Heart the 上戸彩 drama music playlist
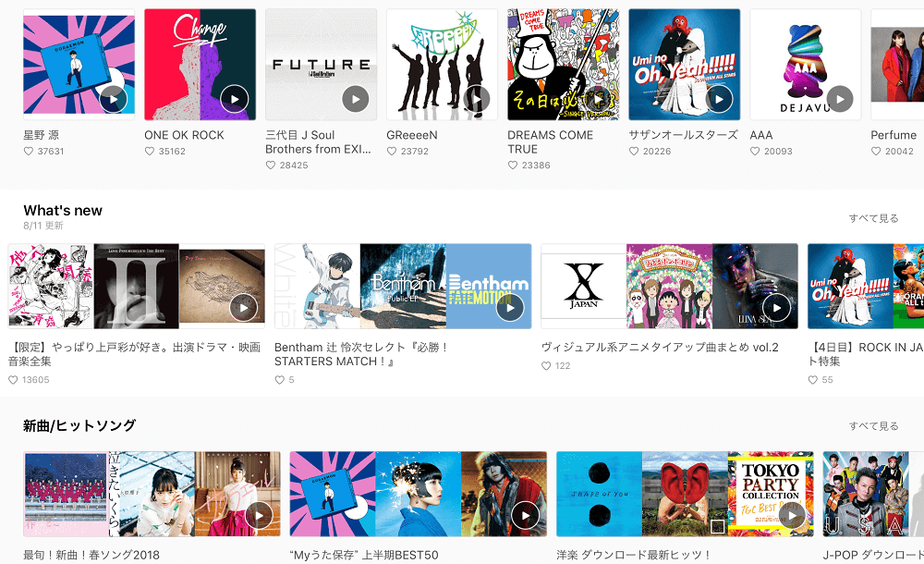Viewport: 924px width, 564px height. tap(13, 380)
